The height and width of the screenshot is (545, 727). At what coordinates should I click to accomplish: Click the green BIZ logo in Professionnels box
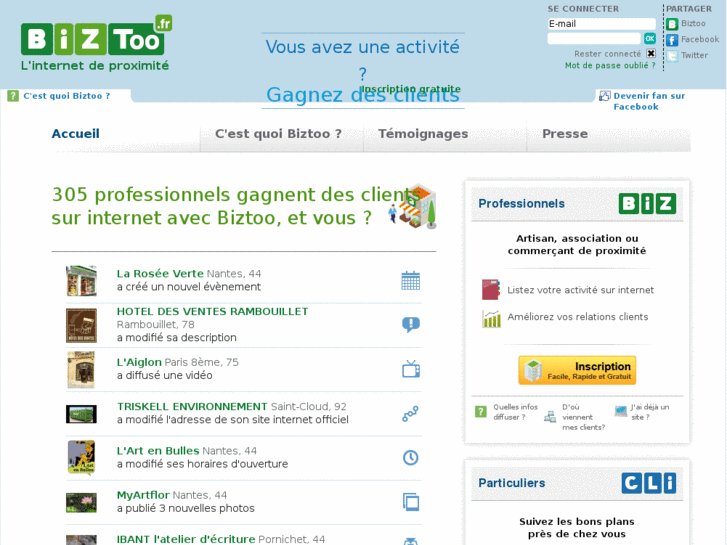coord(647,204)
